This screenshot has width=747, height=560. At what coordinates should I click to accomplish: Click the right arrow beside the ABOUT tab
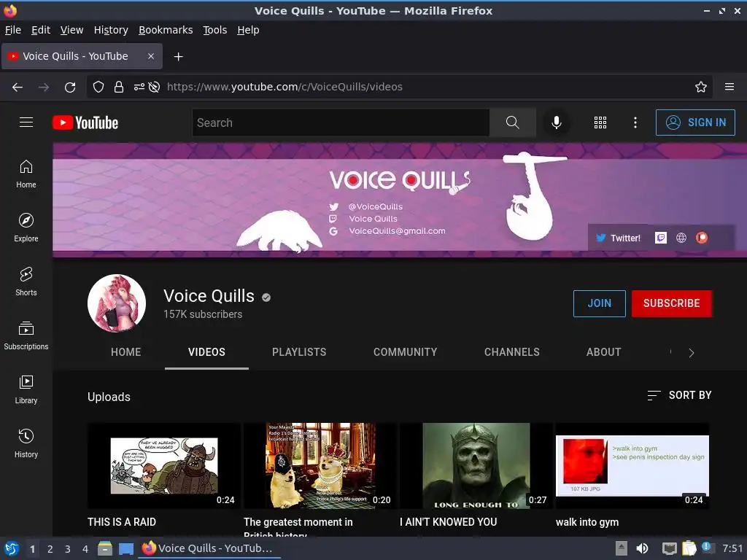pyautogui.click(x=692, y=352)
